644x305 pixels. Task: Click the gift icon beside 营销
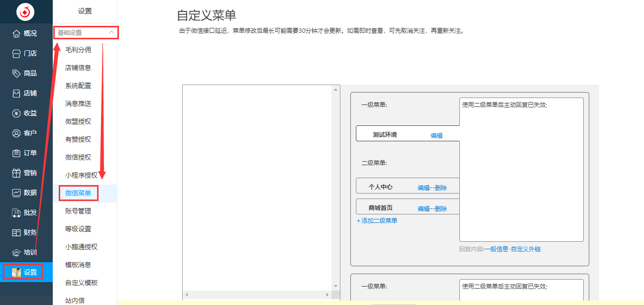click(16, 173)
